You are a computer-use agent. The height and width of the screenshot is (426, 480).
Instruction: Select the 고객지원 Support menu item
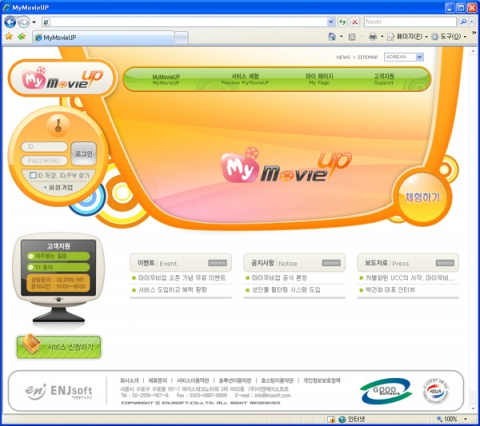384,79
